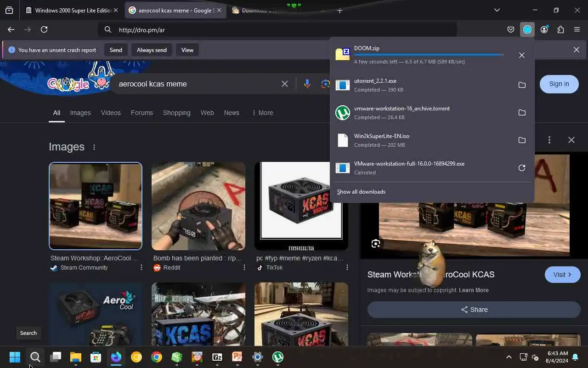Open Windows taskbar Search
This screenshot has height=368, width=588.
35,357
